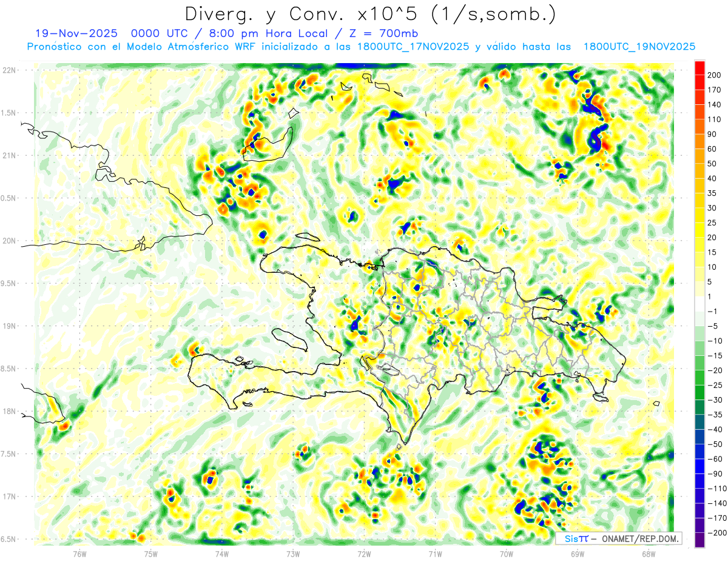Viewport: 728px width, 562px height.
Task: Click the '72W' longitude label
Action: click(364, 553)
